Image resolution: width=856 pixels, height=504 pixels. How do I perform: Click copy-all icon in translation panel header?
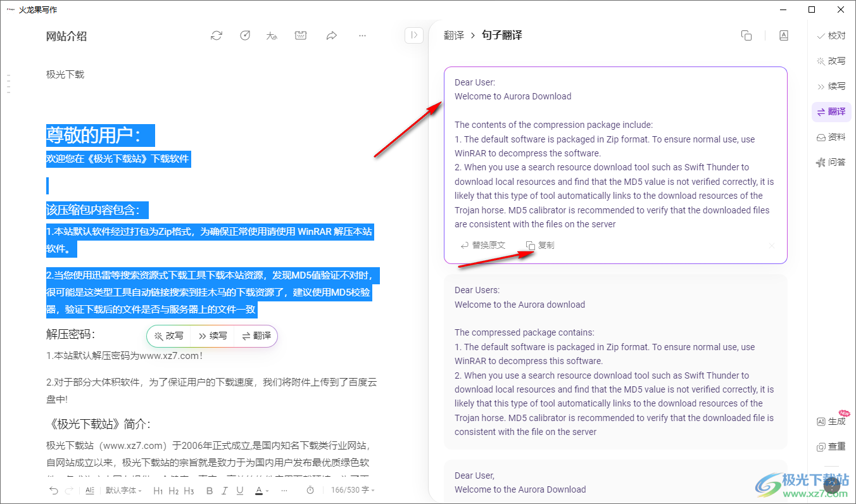(x=746, y=35)
